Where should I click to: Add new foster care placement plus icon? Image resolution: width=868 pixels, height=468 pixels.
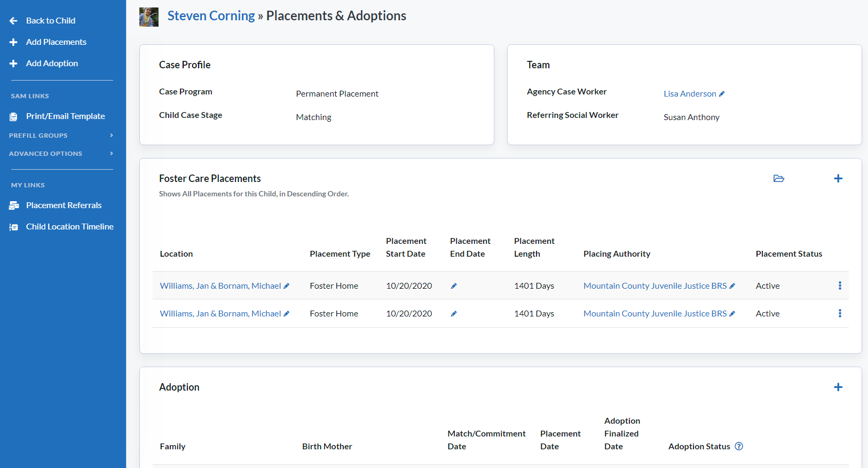pos(838,178)
